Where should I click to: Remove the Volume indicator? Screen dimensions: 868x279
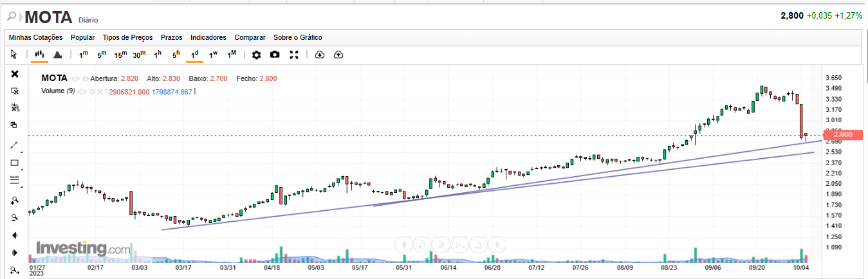point(100,91)
